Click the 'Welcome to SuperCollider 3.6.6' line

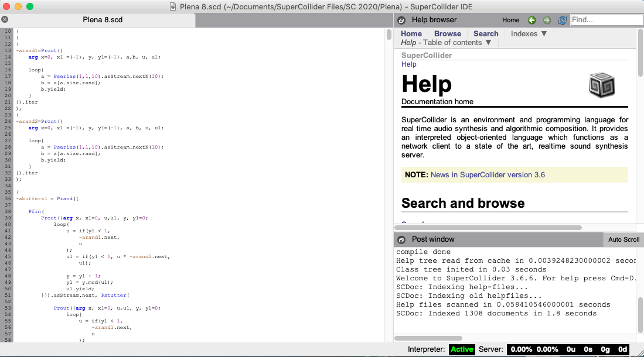[x=516, y=278]
